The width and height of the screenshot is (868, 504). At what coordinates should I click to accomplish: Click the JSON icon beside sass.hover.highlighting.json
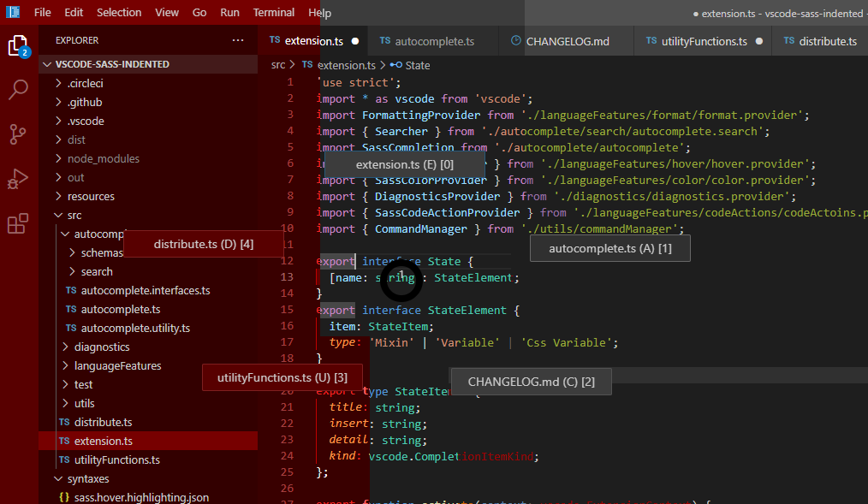click(65, 496)
